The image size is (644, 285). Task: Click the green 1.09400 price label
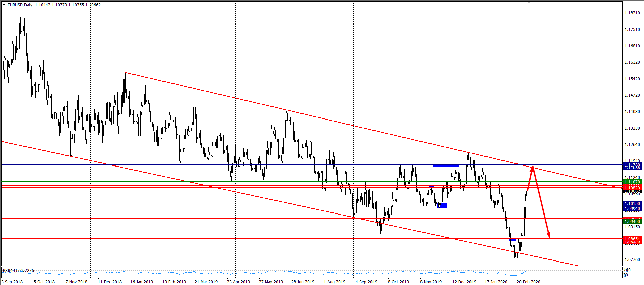click(632, 221)
